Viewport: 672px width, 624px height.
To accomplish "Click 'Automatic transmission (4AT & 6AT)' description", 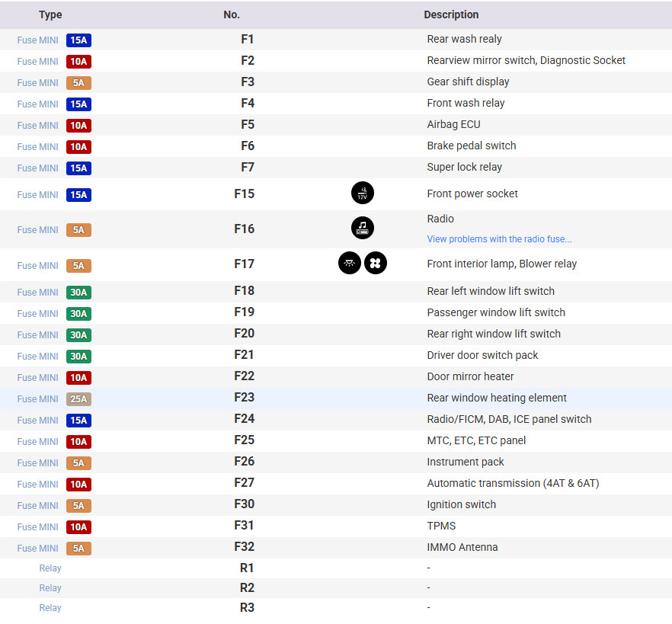I will tap(513, 483).
